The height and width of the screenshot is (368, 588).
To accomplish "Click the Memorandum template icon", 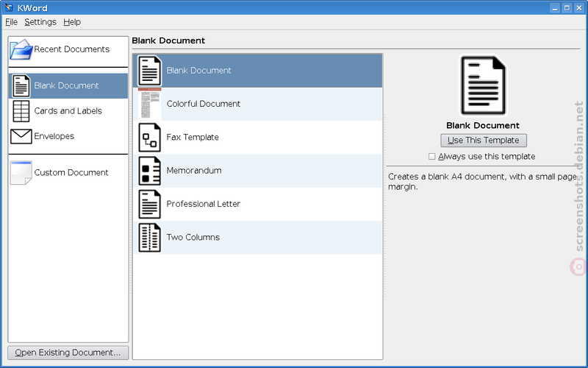I will point(150,171).
